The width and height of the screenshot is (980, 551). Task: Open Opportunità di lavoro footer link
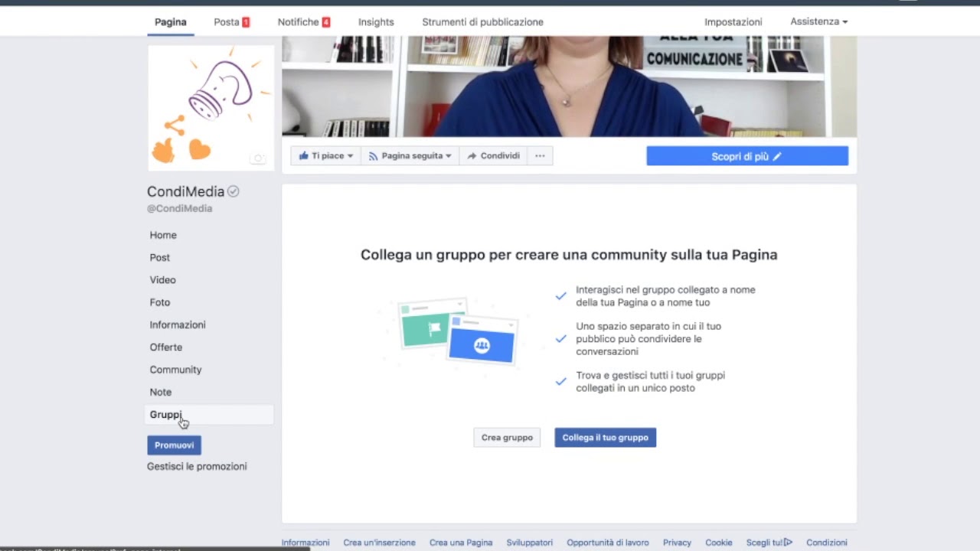[608, 543]
